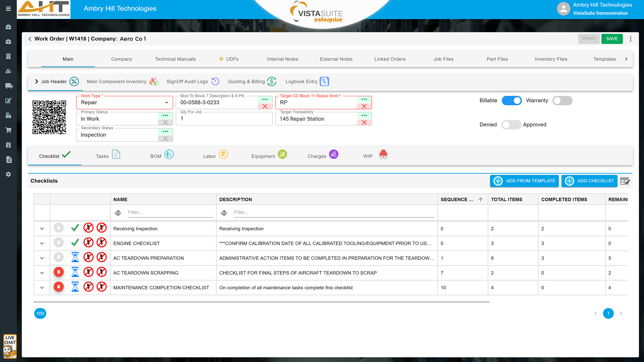
Task: Switch to the Technical Manuals tab
Action: tap(175, 59)
